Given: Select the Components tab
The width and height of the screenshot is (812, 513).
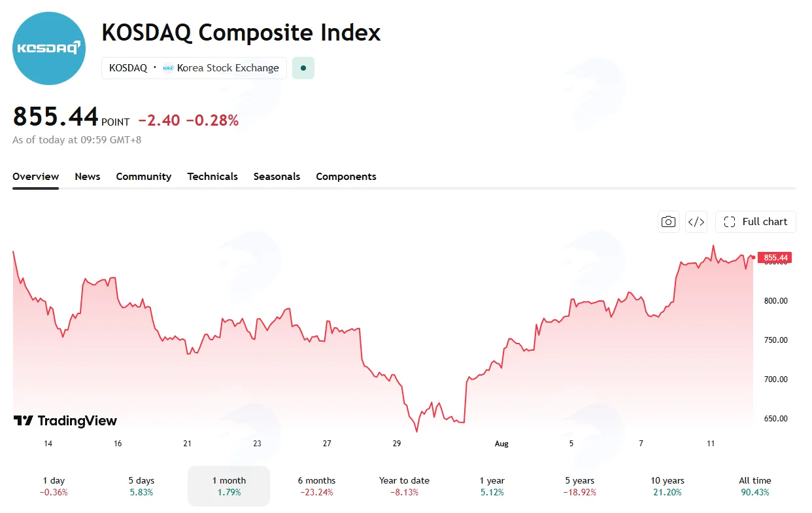Looking at the screenshot, I should click(346, 177).
